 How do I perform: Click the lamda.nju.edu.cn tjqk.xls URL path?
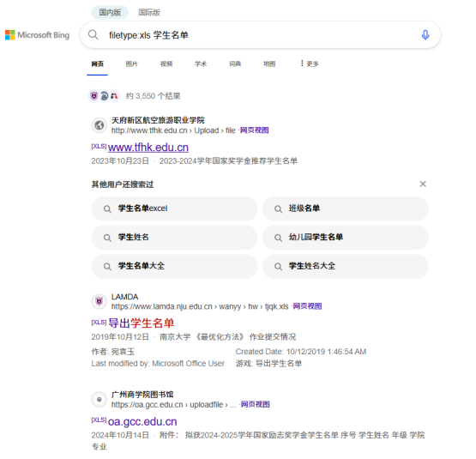200,306
